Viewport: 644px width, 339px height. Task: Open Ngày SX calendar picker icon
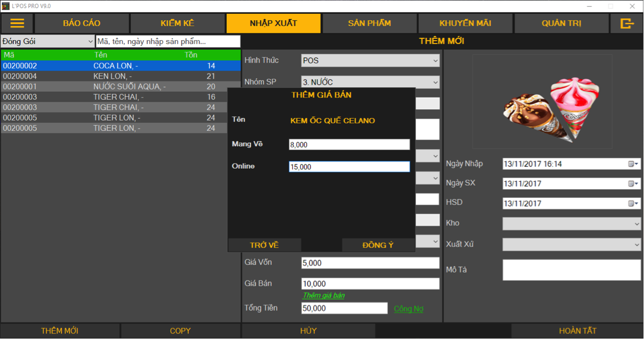click(x=633, y=184)
